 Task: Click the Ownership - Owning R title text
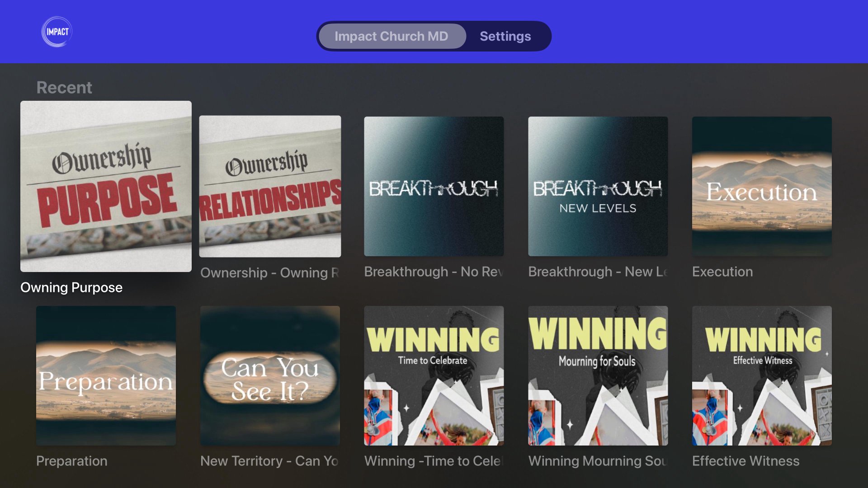click(x=269, y=272)
